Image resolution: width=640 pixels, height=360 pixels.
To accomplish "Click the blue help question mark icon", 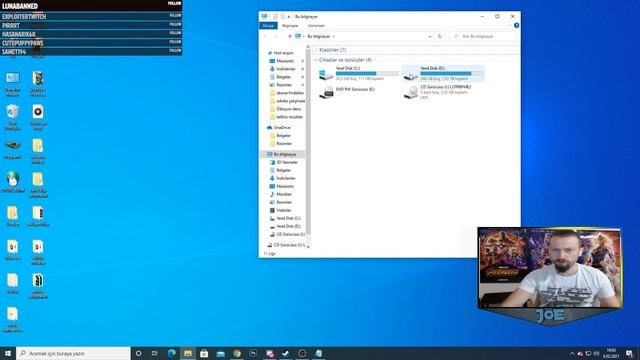I will (516, 25).
